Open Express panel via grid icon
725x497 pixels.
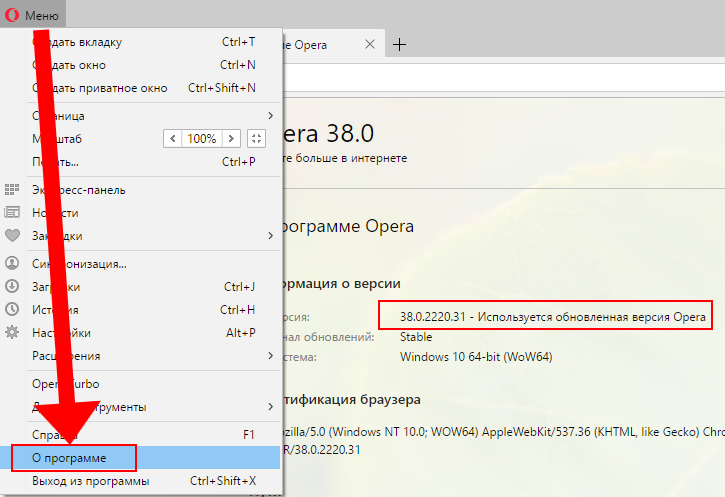pos(13,189)
